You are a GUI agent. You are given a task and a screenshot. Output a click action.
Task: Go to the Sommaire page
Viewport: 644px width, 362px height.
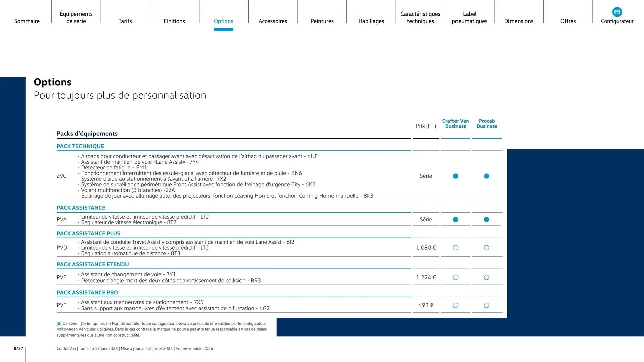click(27, 21)
